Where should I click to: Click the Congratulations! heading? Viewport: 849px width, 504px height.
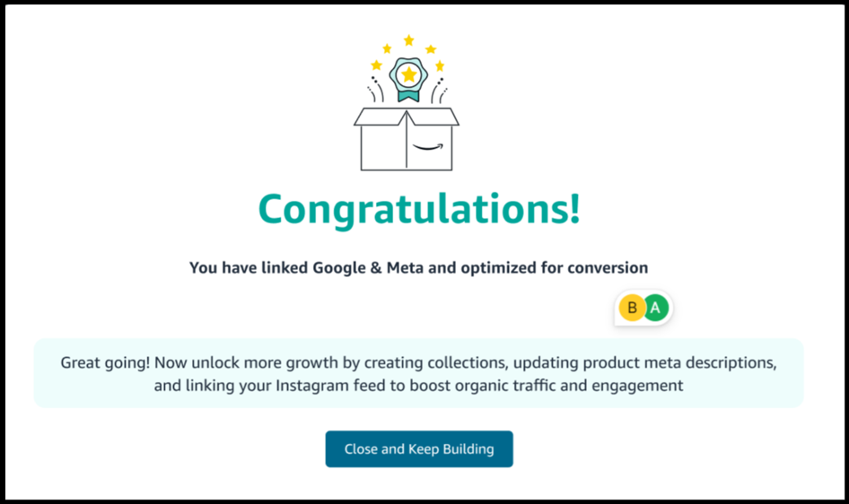(x=419, y=210)
